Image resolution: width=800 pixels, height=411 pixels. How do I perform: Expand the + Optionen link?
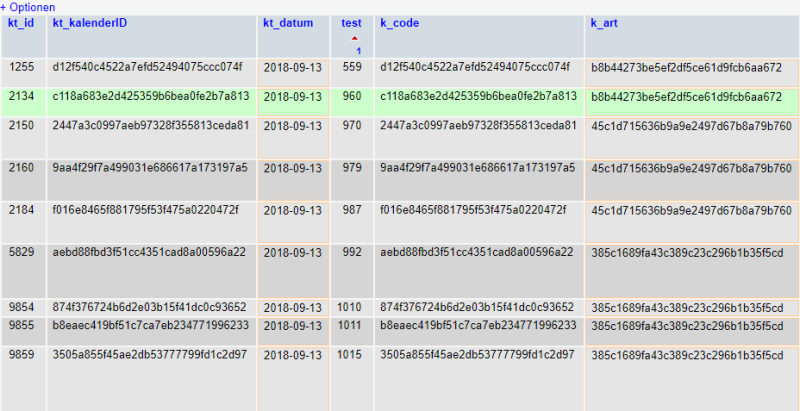pyautogui.click(x=28, y=7)
